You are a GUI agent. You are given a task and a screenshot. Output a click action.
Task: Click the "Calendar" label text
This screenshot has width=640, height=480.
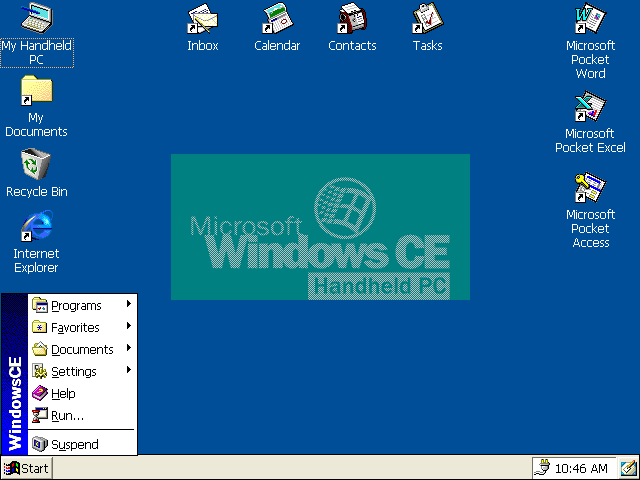(x=277, y=45)
